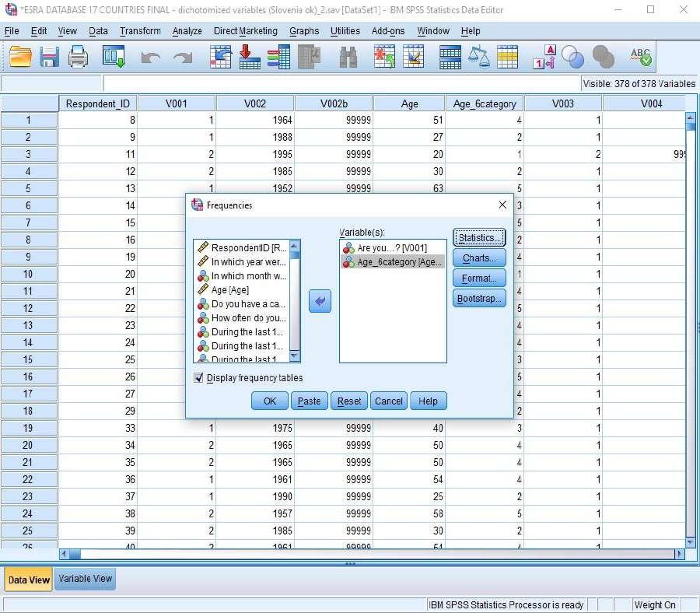Run Spell Check with the ABC icon

point(641,57)
